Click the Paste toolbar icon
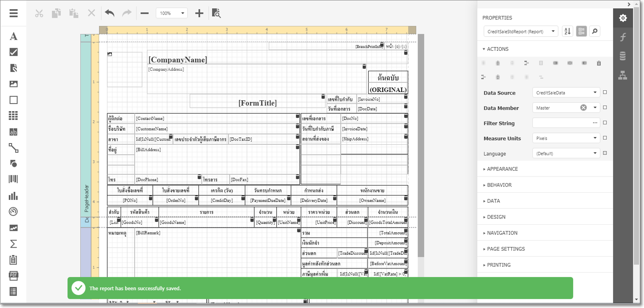Screen dimensions: 644x308 (74, 13)
